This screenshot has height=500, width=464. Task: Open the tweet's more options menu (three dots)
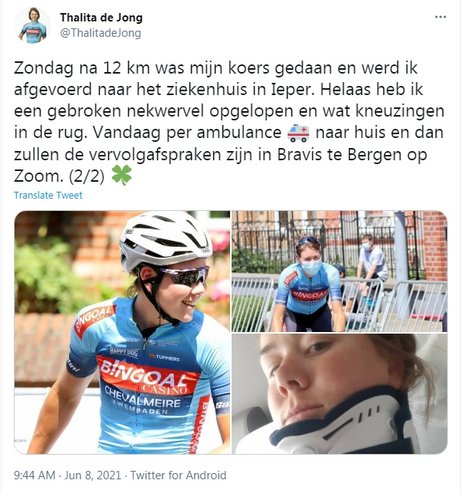440,17
